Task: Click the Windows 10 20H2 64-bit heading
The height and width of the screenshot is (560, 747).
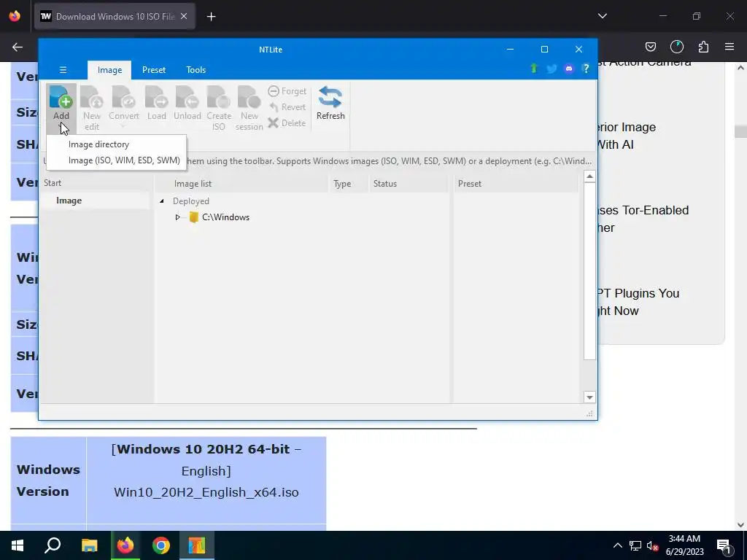Action: [x=204, y=449]
